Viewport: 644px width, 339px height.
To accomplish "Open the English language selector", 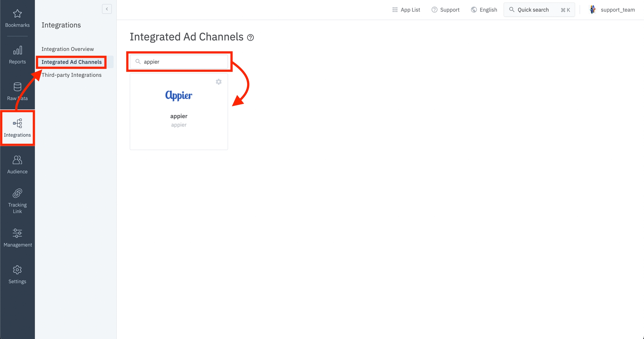I will click(x=484, y=10).
